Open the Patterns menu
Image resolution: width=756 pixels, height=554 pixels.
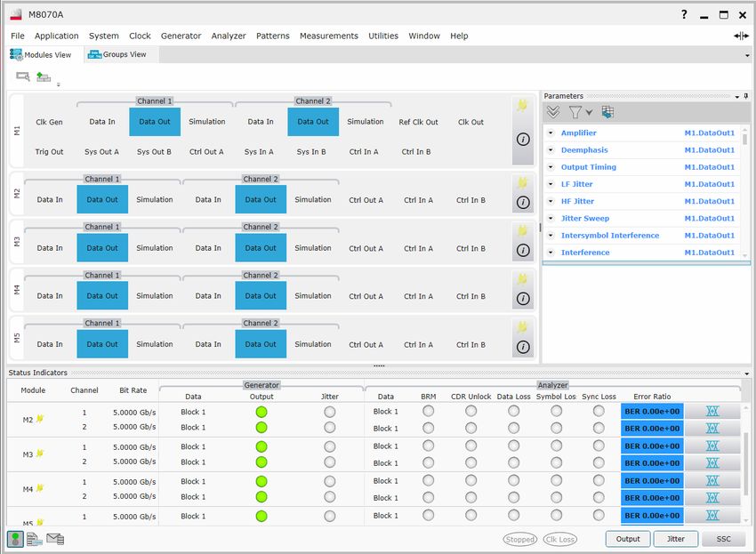point(273,36)
